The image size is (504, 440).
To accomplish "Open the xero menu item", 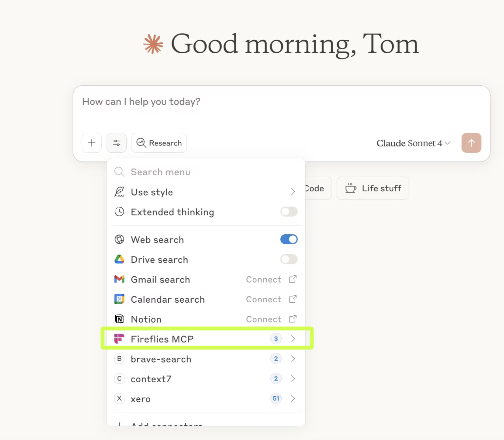I will [206, 399].
